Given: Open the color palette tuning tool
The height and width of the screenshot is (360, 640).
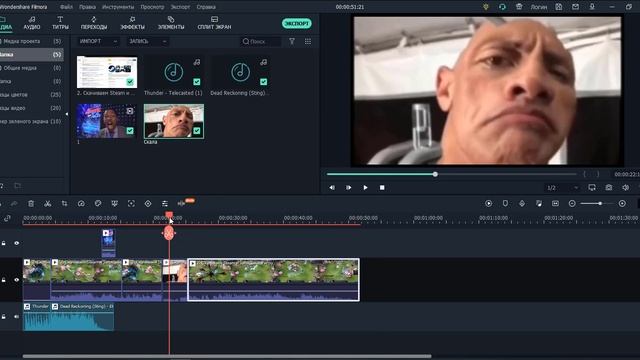Looking at the screenshot, I should pos(98,203).
